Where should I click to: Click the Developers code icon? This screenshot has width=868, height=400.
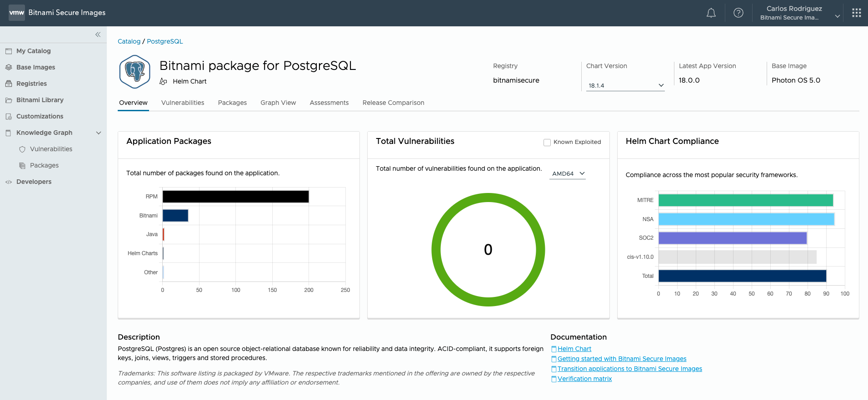[x=9, y=182]
